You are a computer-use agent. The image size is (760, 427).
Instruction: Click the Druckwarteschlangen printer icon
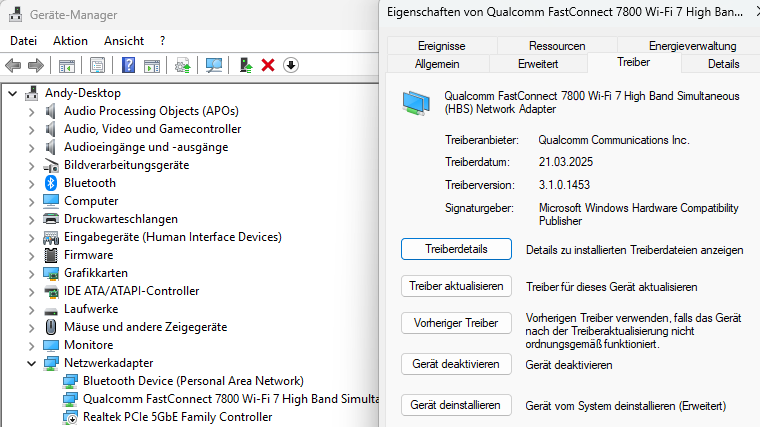51,219
